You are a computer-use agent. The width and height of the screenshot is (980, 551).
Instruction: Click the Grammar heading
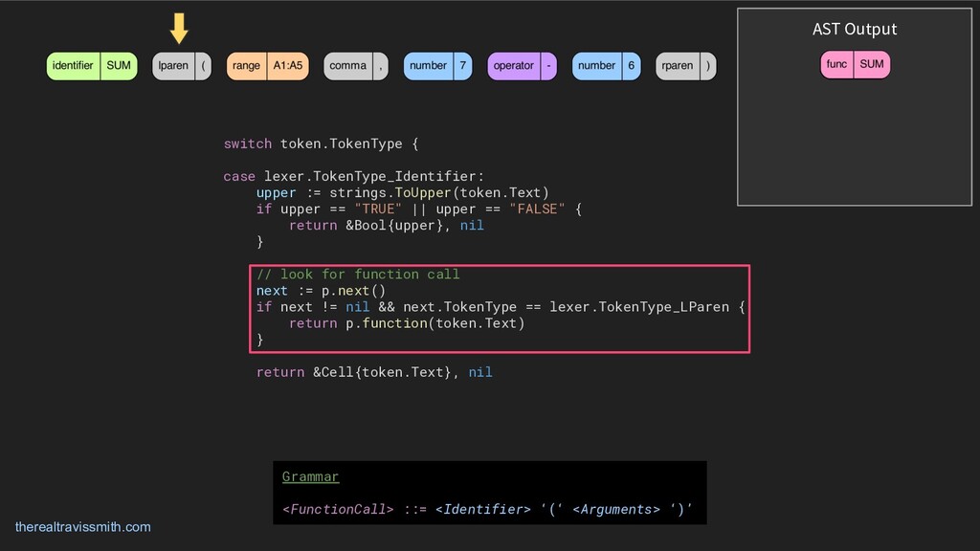pyautogui.click(x=310, y=476)
